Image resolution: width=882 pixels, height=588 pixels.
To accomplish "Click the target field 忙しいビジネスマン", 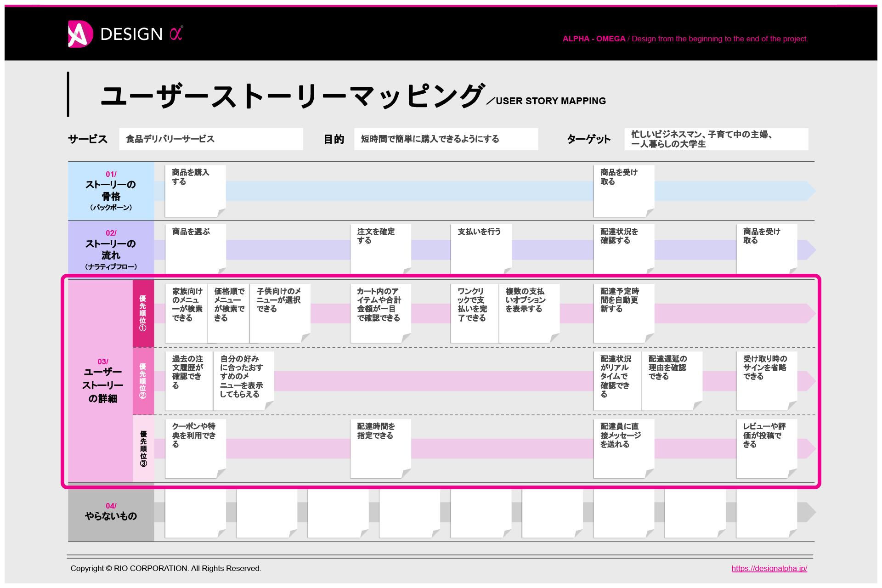I will click(x=716, y=139).
